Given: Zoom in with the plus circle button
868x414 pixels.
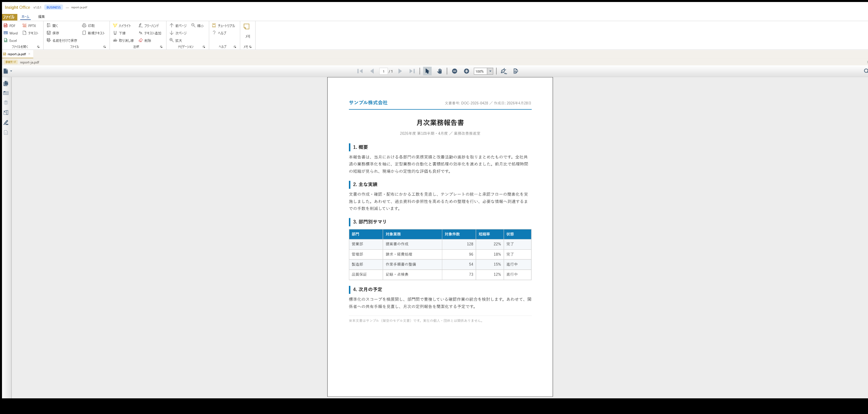Looking at the screenshot, I should coord(466,71).
